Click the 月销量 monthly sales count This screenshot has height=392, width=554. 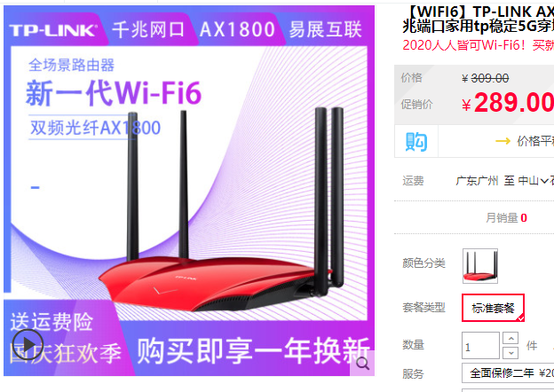tap(506, 217)
